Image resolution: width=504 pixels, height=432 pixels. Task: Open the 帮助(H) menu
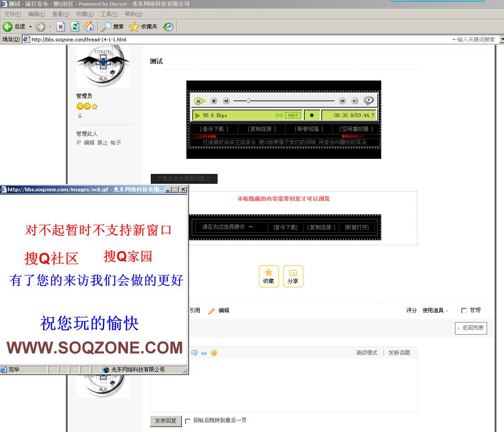point(133,14)
